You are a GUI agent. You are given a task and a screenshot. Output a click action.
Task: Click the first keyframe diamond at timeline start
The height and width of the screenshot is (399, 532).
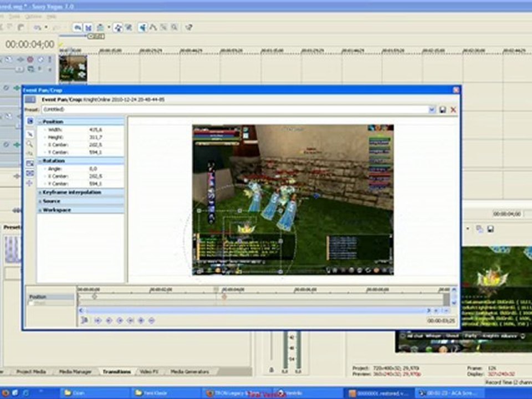95,296
